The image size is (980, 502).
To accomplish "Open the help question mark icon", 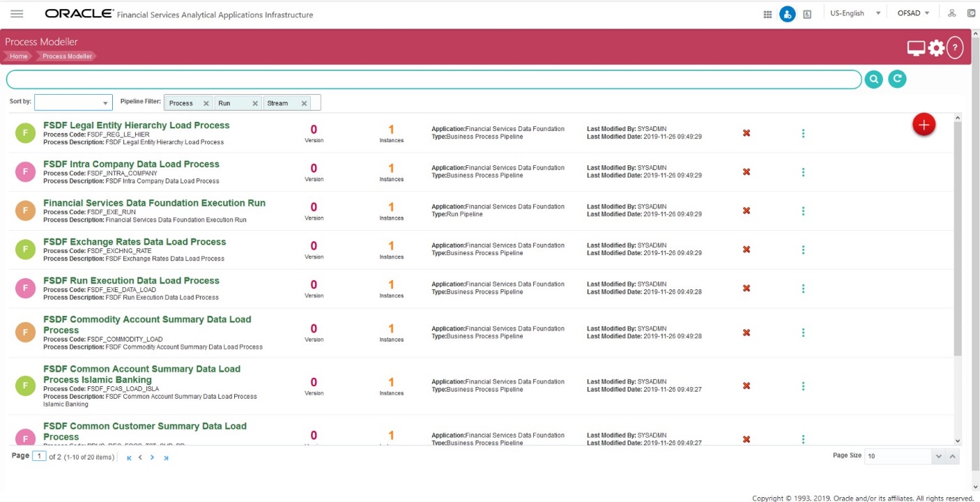I will (x=955, y=47).
